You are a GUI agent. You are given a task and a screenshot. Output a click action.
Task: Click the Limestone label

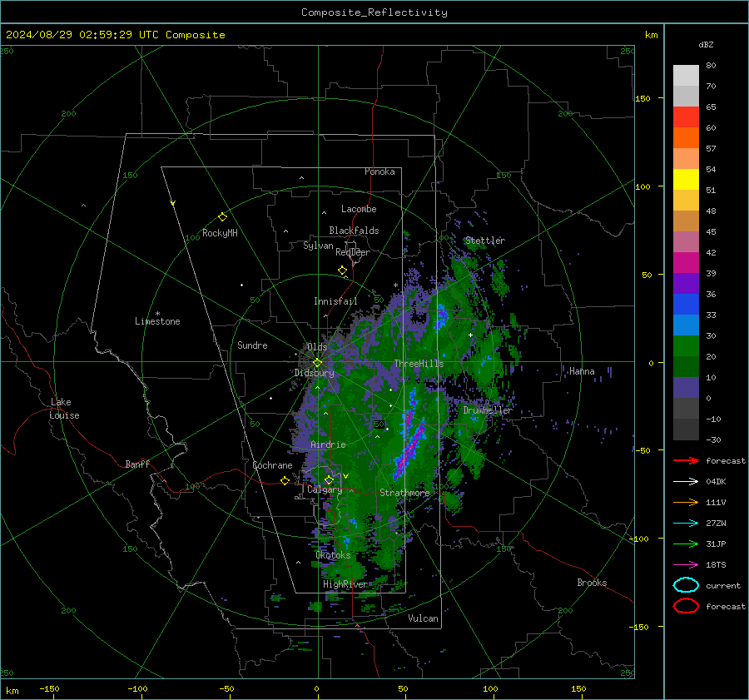click(157, 321)
